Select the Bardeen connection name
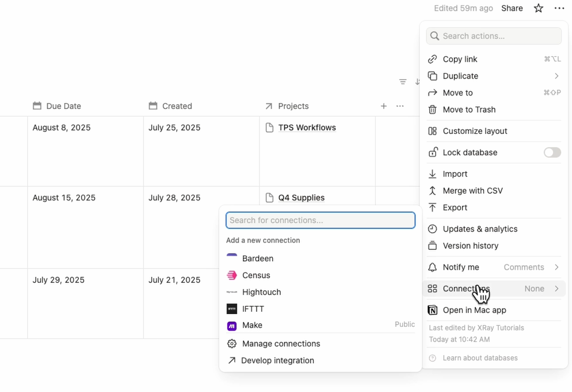Viewport: 572px width, 392px height. (x=258, y=258)
